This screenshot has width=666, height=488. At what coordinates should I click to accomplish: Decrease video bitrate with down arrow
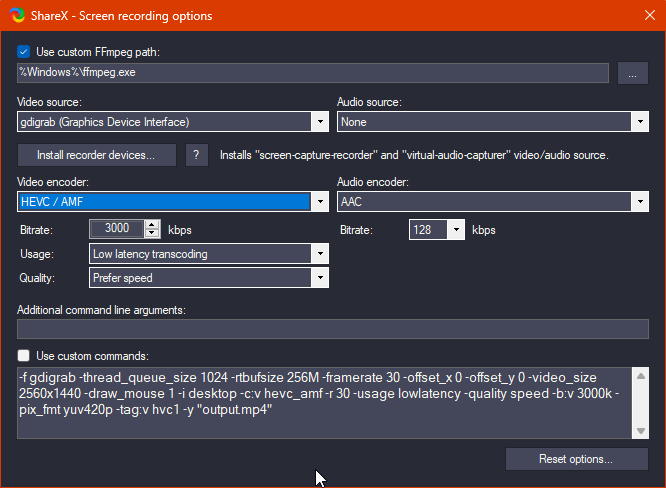point(152,233)
